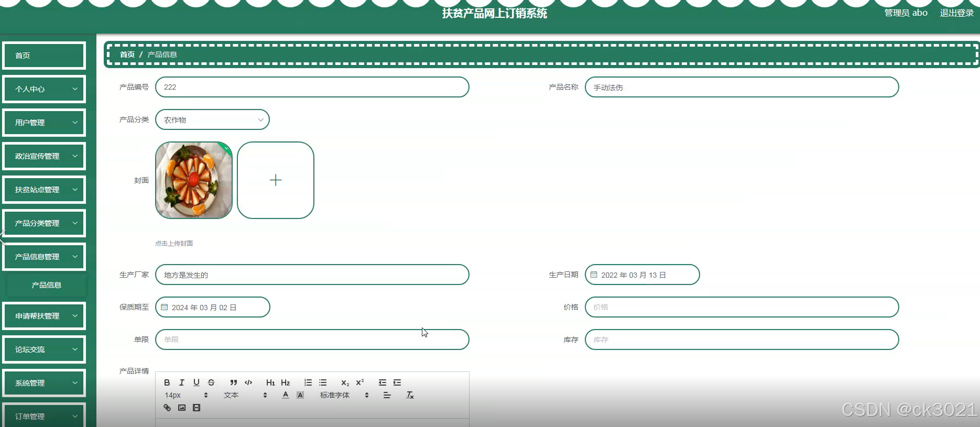The image size is (980, 427).
Task: Apply Heading 2 style
Action: click(x=286, y=382)
